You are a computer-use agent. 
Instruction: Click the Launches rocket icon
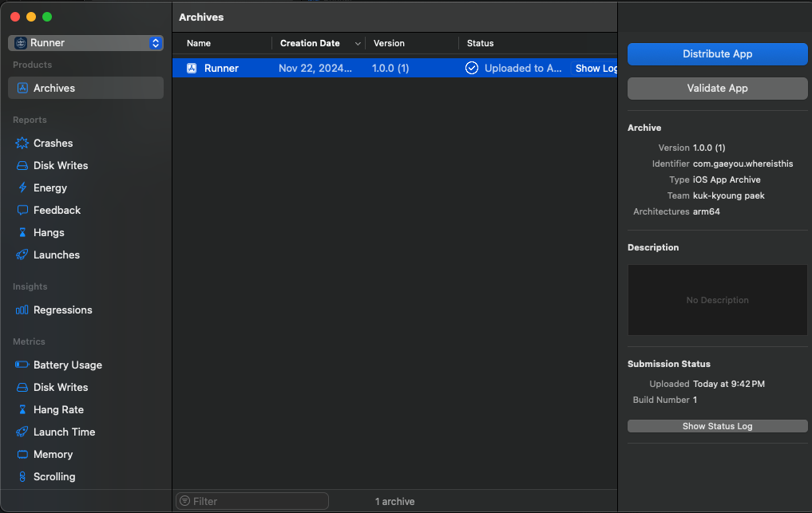click(x=22, y=255)
